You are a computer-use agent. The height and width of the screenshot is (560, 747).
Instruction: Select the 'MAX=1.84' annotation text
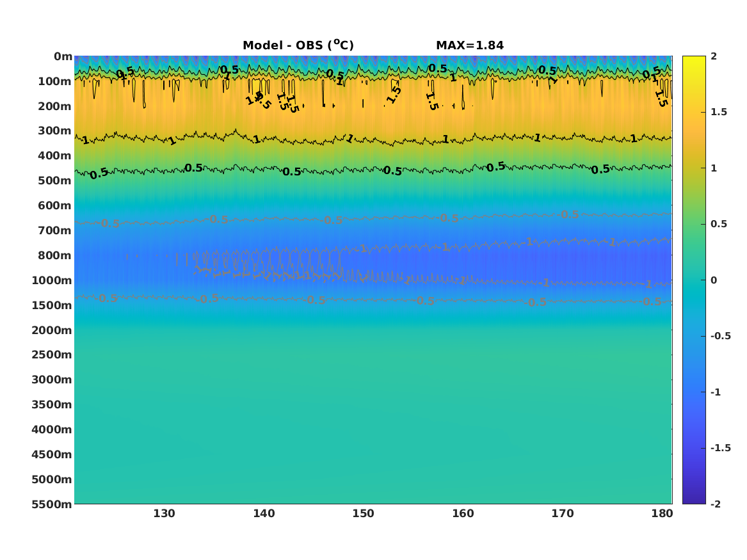pyautogui.click(x=470, y=45)
